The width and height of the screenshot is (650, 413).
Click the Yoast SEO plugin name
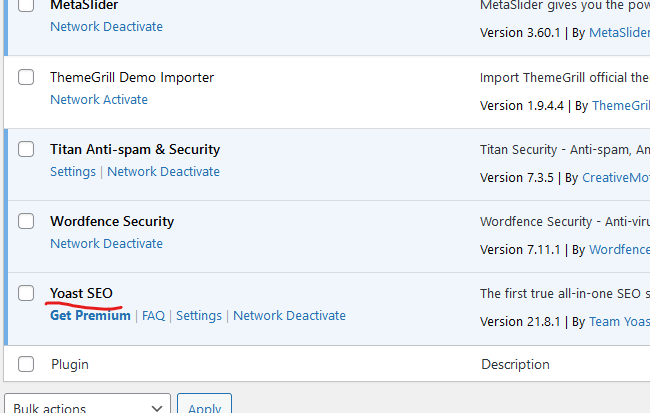coord(81,293)
